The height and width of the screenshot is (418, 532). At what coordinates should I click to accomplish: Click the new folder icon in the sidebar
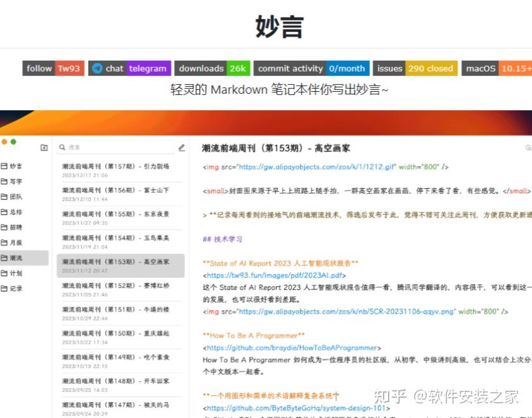point(44,146)
